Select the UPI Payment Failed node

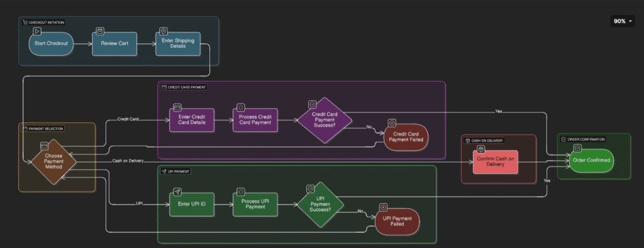click(x=397, y=222)
